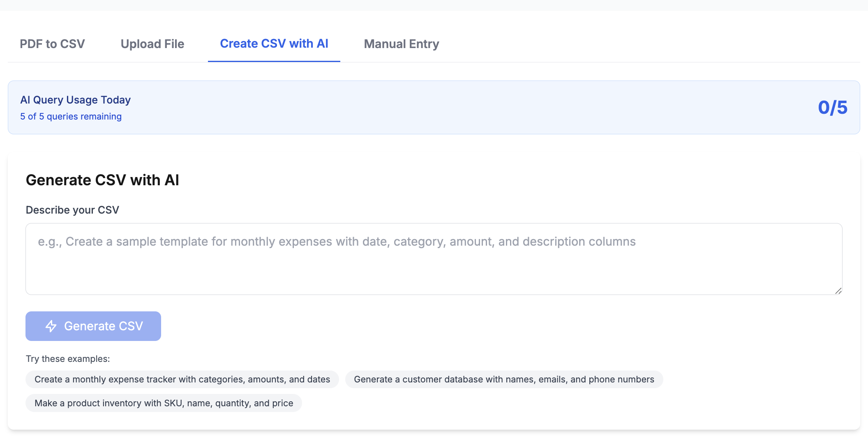Click the 0/5 usage counter
Image resolution: width=868 pixels, height=442 pixels.
(x=832, y=108)
